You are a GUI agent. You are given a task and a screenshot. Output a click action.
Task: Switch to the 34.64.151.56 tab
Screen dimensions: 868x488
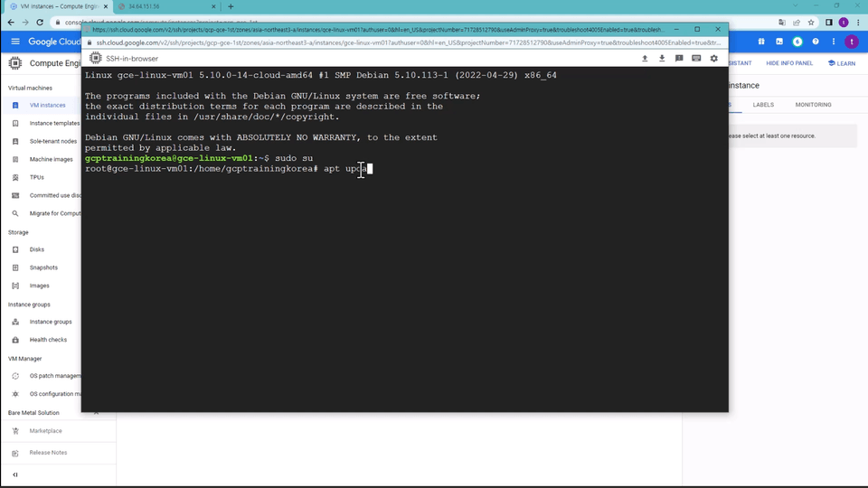(x=166, y=6)
